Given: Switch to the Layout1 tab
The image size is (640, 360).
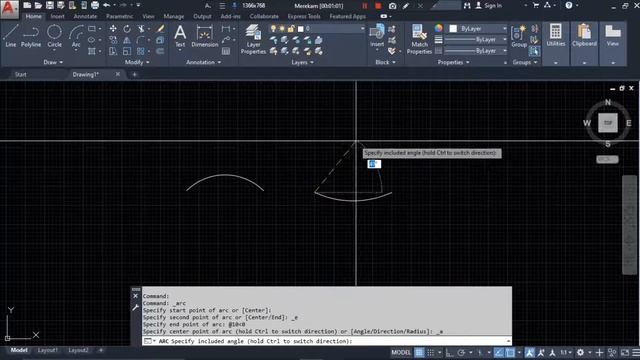Looking at the screenshot, I should tap(48, 350).
